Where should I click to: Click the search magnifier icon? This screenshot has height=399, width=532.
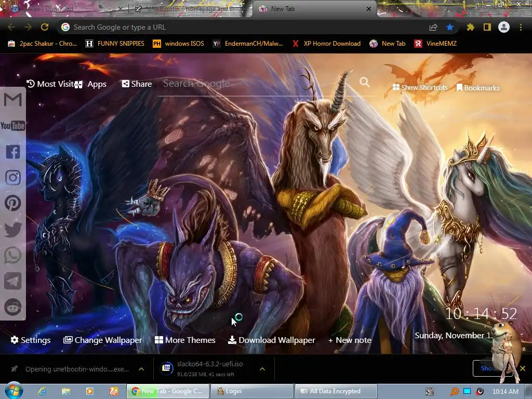[x=365, y=82]
